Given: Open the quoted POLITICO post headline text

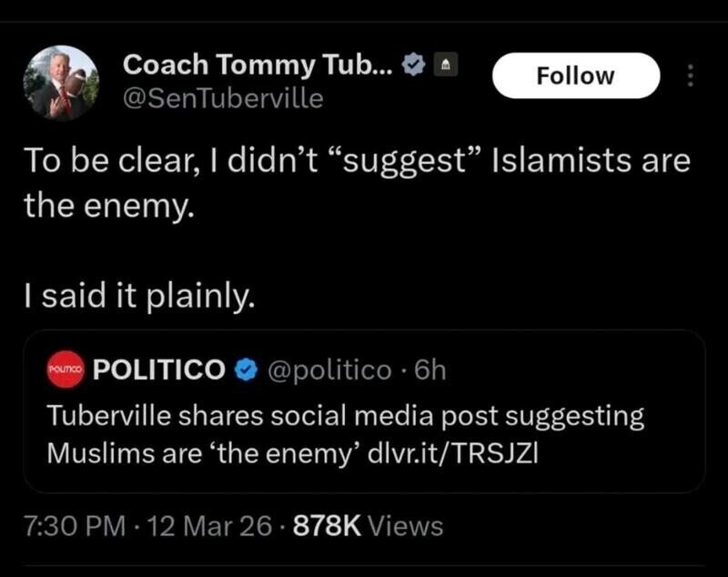Looking at the screenshot, I should coord(346,417).
